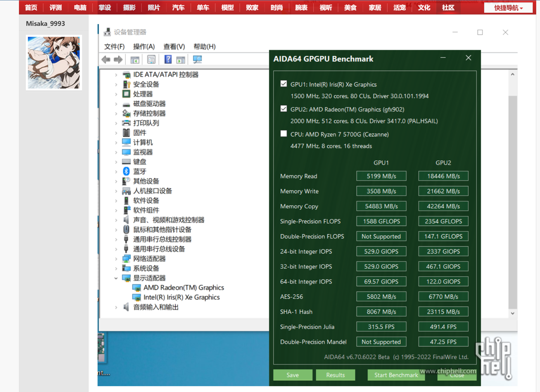
Task: Click AMD Radeon(TM) Graphics adapter icon
Action: click(x=136, y=288)
